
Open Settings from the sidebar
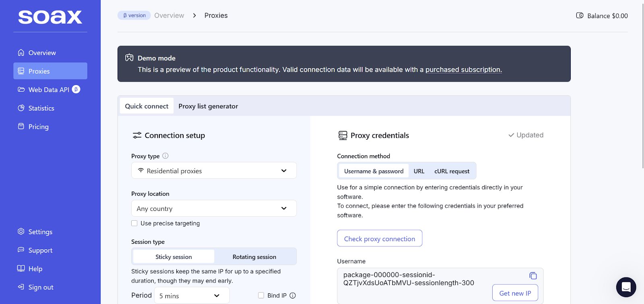coord(40,232)
